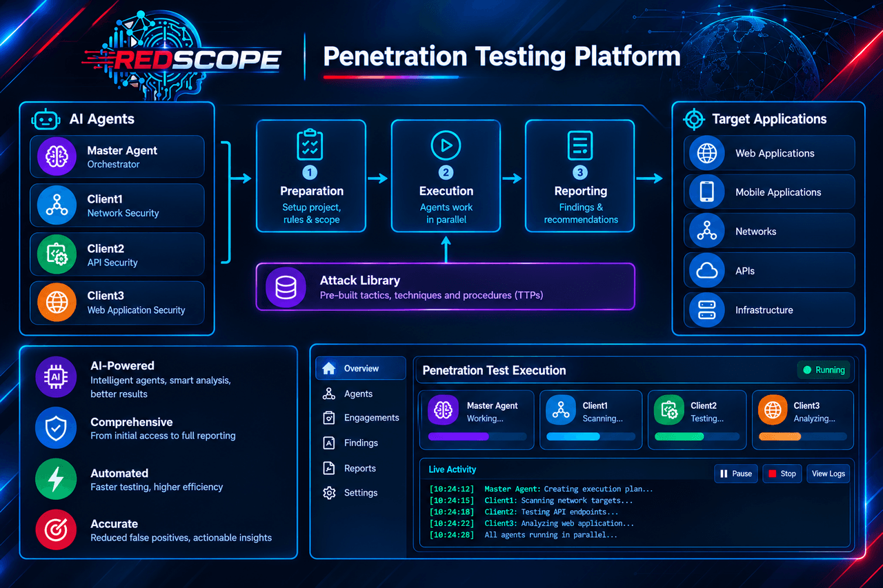Click the green Running status badge

(824, 370)
